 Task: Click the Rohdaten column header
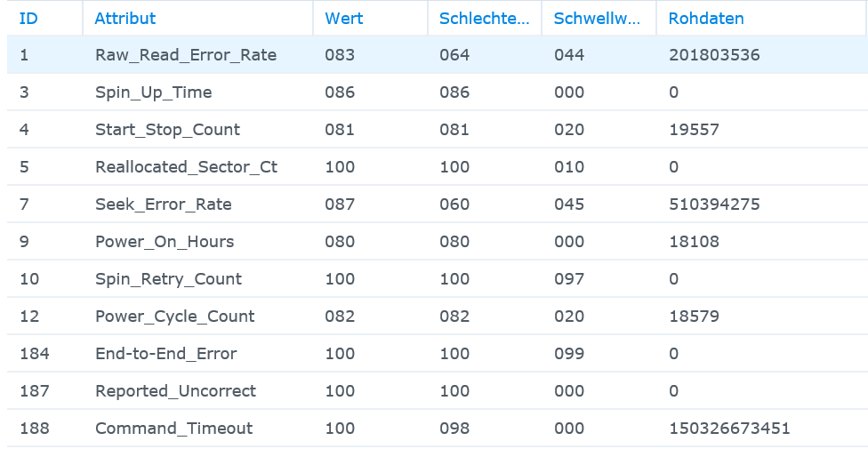click(761, 19)
